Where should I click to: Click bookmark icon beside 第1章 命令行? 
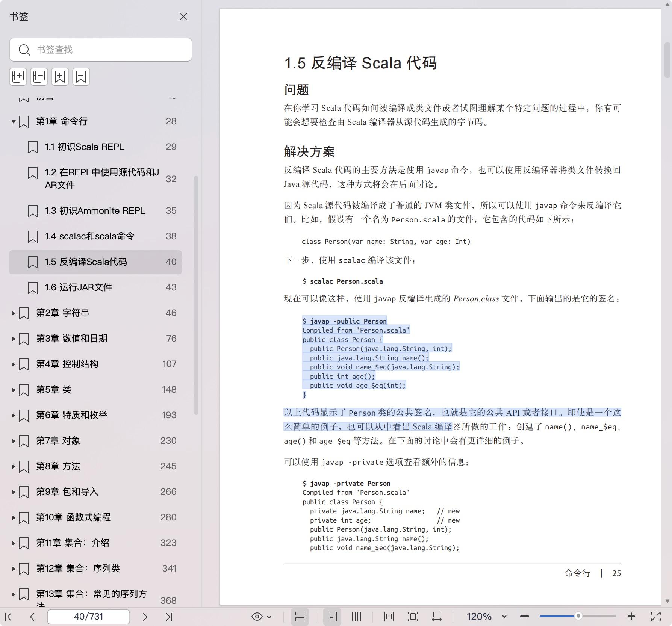click(x=24, y=122)
